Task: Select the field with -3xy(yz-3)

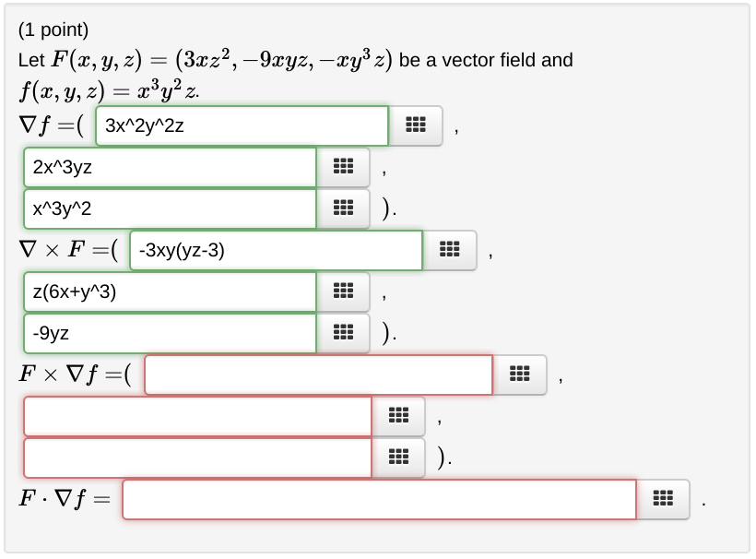Action: coord(275,250)
